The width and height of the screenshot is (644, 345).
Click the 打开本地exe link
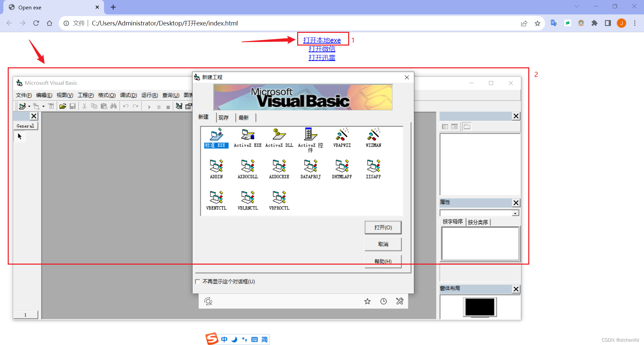point(322,40)
